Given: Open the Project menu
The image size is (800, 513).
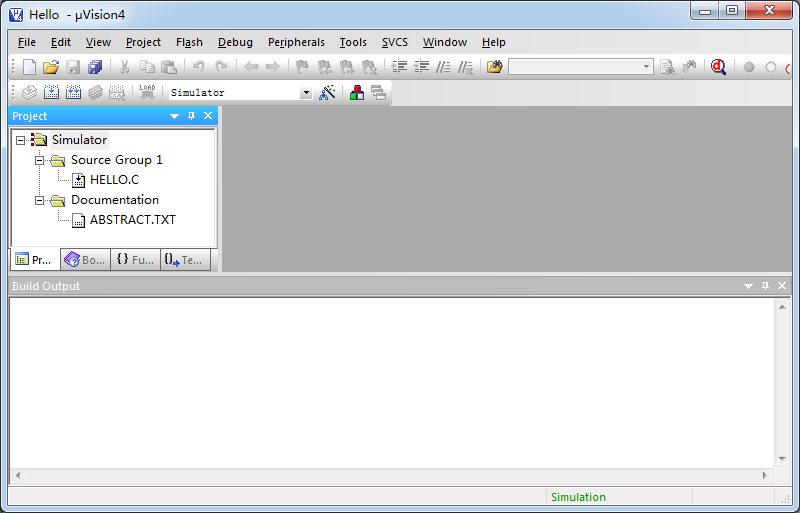Looking at the screenshot, I should 143,42.
